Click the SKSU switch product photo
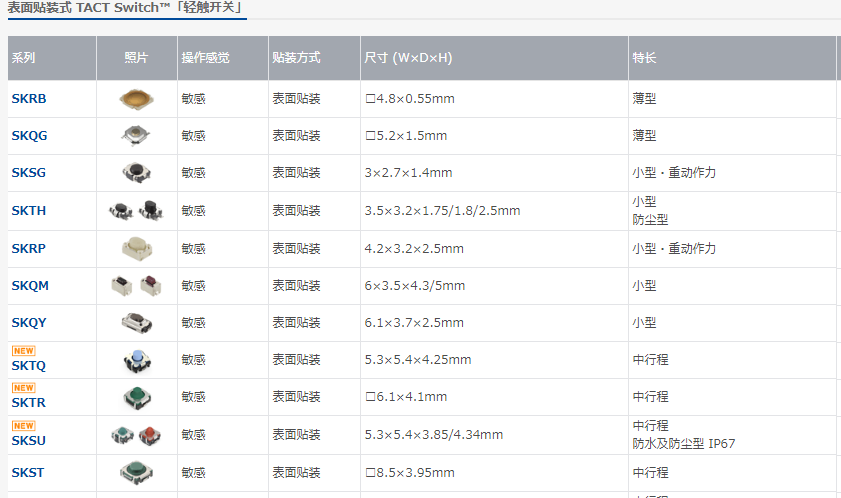This screenshot has width=841, height=498. click(x=136, y=435)
